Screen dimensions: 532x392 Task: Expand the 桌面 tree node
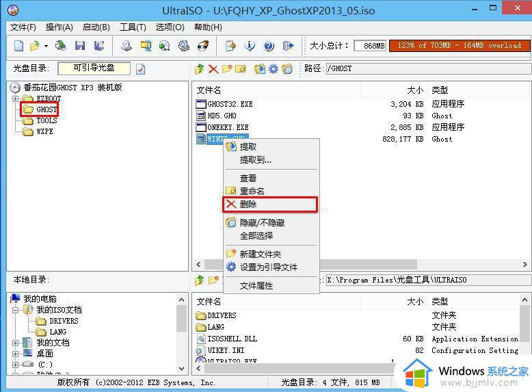coord(15,354)
